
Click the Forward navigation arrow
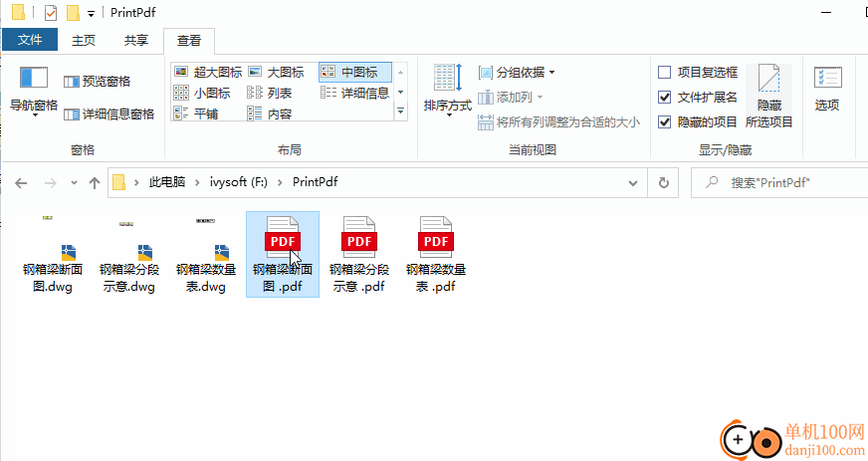click(51, 182)
